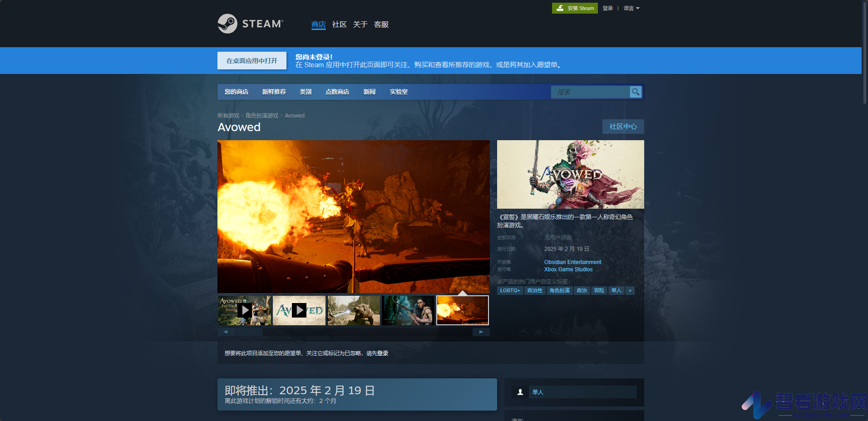The width and height of the screenshot is (868, 421).
Task: Play the first Avowed trailer thumbnail
Action: (245, 310)
